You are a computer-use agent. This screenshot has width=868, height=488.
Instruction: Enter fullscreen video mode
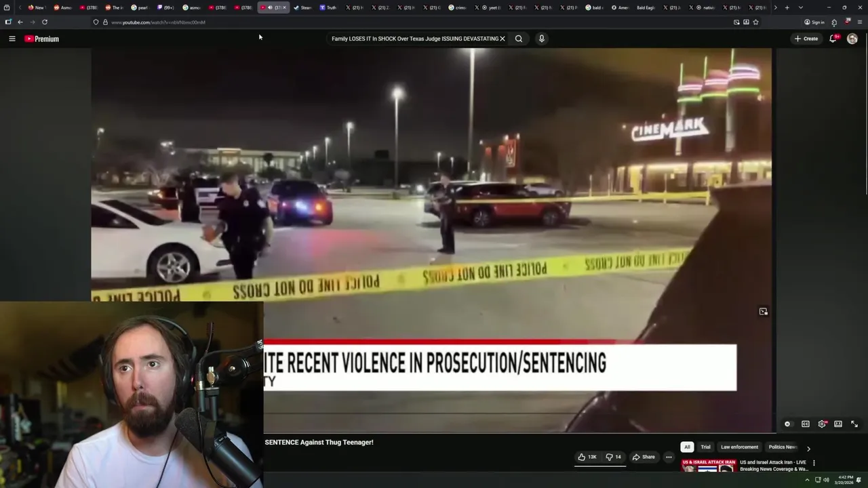click(854, 424)
